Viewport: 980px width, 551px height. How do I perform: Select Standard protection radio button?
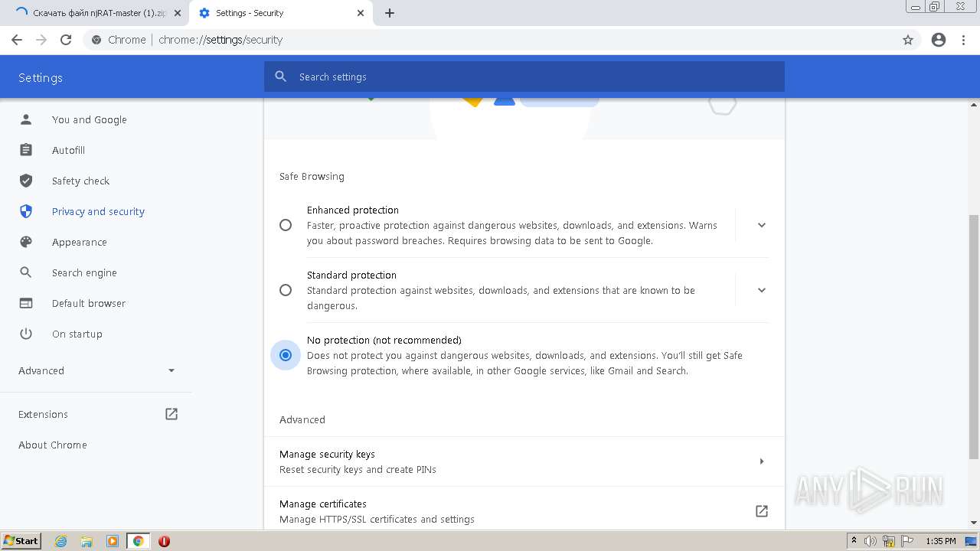(x=286, y=290)
